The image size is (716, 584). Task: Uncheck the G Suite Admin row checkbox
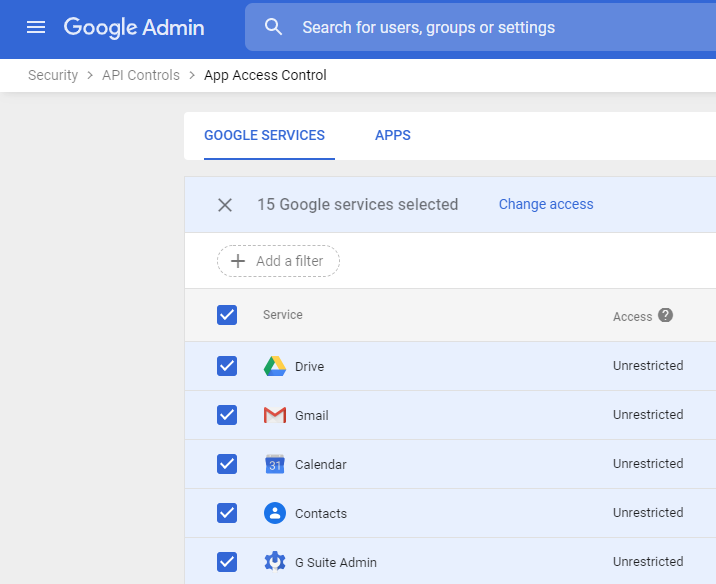click(x=227, y=562)
